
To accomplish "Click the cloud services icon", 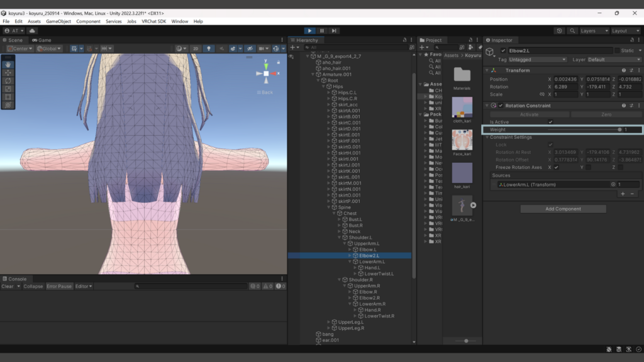I will tap(32, 30).
